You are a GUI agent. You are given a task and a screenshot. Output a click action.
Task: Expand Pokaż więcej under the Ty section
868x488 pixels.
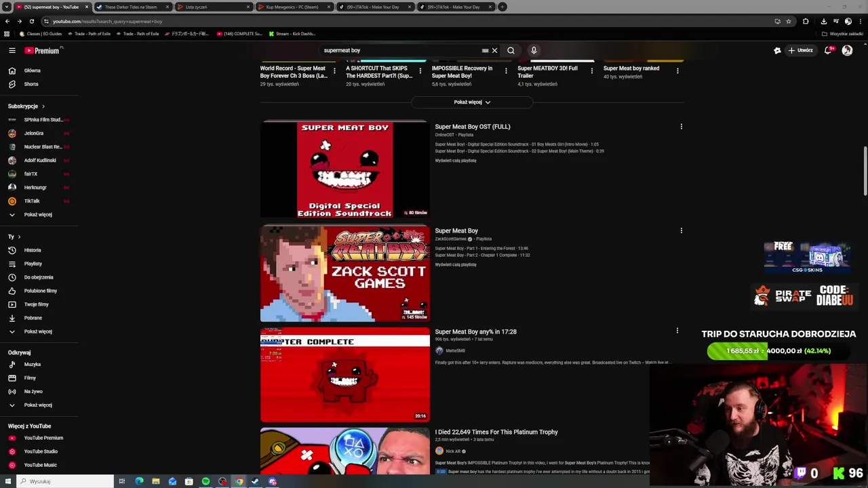pyautogui.click(x=39, y=331)
